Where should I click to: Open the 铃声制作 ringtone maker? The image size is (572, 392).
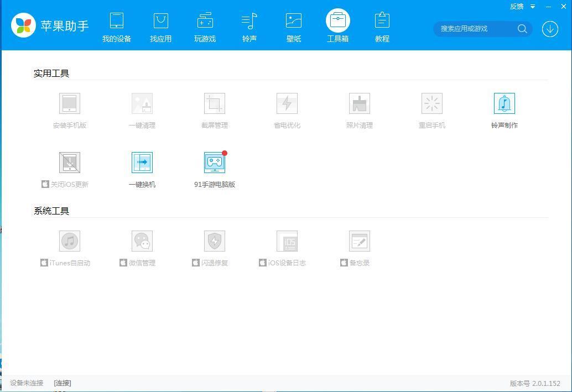505,103
